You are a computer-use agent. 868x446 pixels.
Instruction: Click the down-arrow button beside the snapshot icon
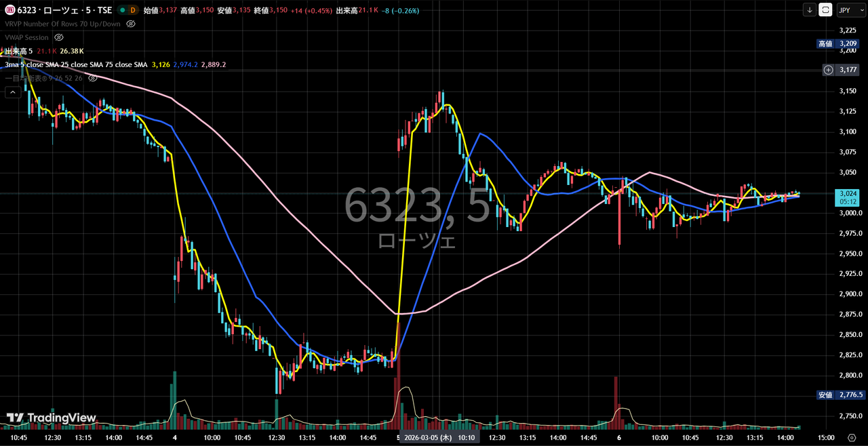click(x=810, y=9)
